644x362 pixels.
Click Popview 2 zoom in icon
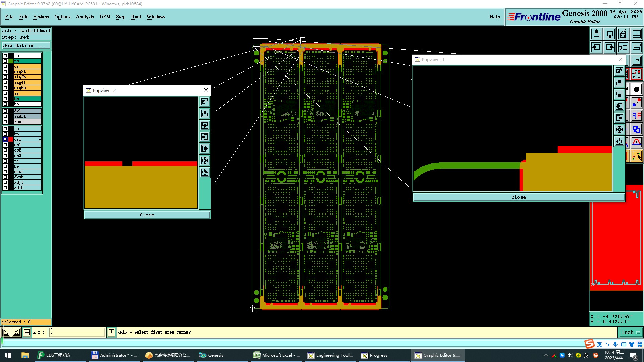(205, 160)
